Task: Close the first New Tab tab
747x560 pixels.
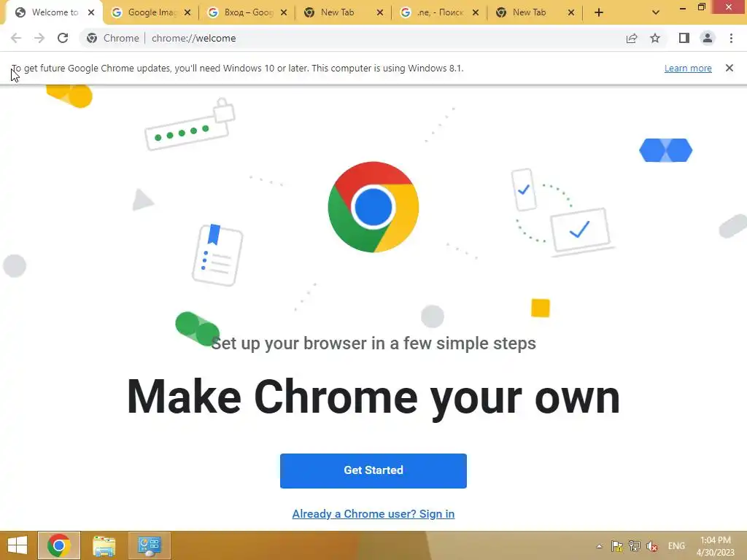Action: 379,12
